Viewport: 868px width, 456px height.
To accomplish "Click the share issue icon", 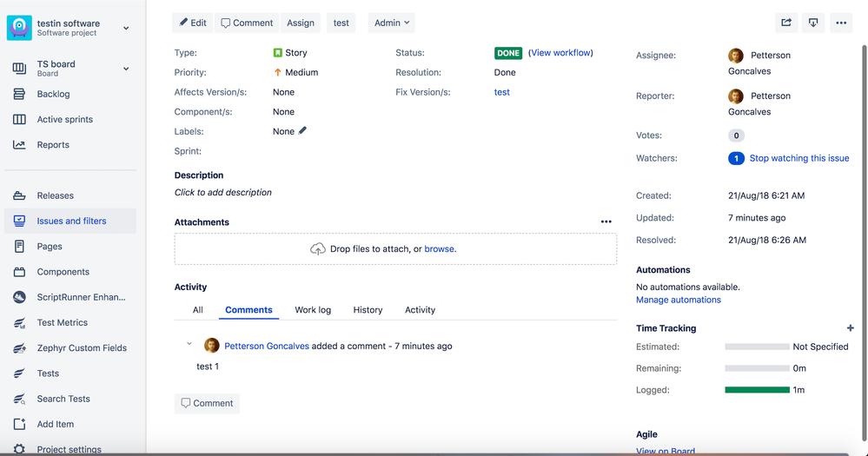I will click(786, 23).
